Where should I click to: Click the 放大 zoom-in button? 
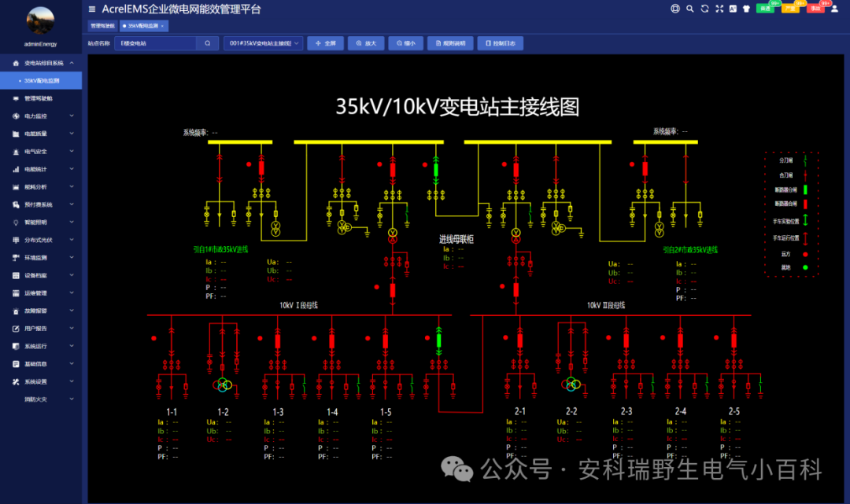coord(366,43)
